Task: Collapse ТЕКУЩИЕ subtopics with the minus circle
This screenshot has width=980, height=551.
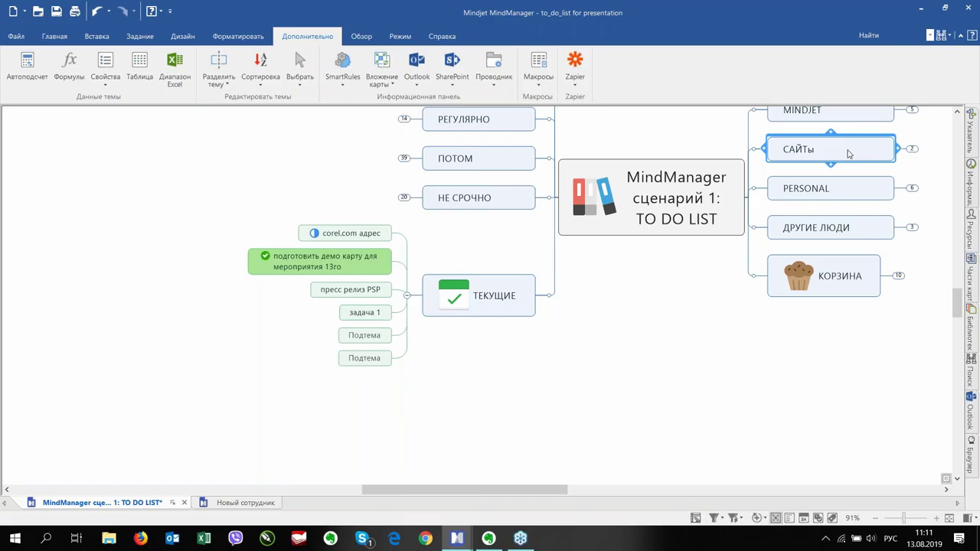Action: click(x=407, y=295)
